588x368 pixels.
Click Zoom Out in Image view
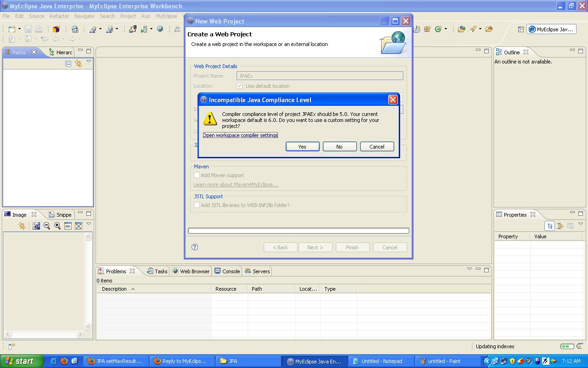click(46, 226)
